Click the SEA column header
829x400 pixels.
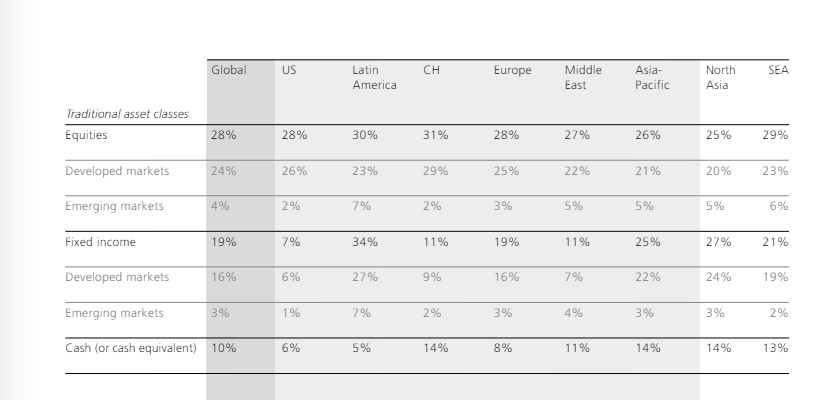[778, 71]
